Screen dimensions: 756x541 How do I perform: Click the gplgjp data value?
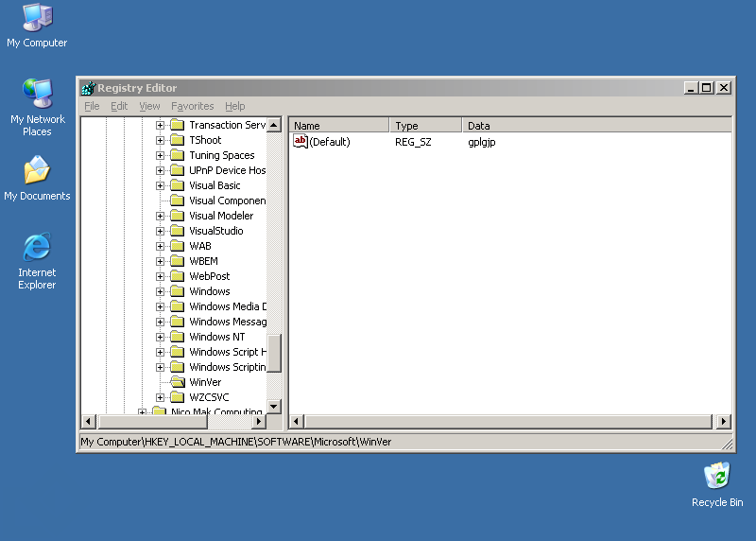coord(482,142)
